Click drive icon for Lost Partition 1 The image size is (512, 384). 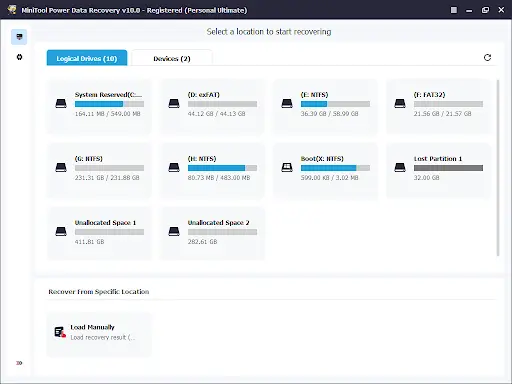pos(400,167)
